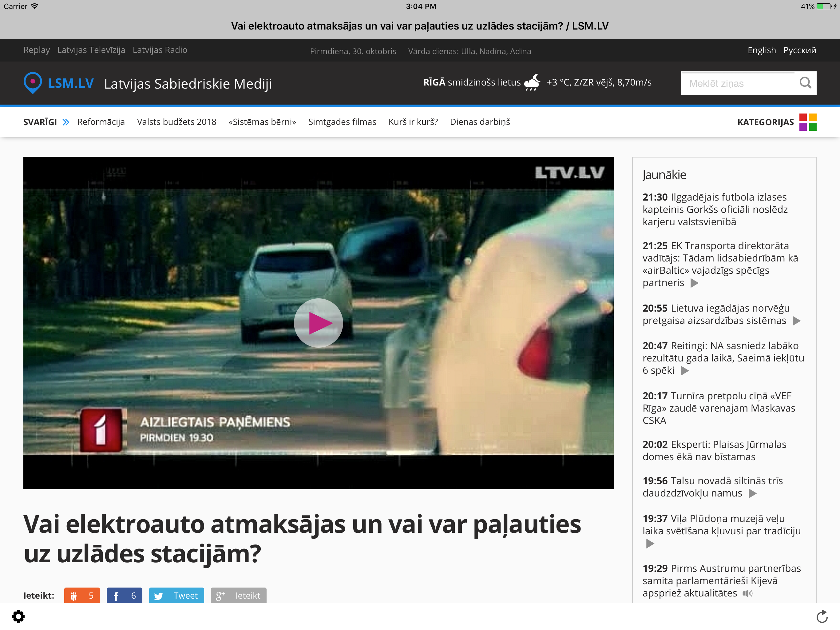Click the search magnifier icon
The width and height of the screenshot is (840, 630).
point(805,83)
